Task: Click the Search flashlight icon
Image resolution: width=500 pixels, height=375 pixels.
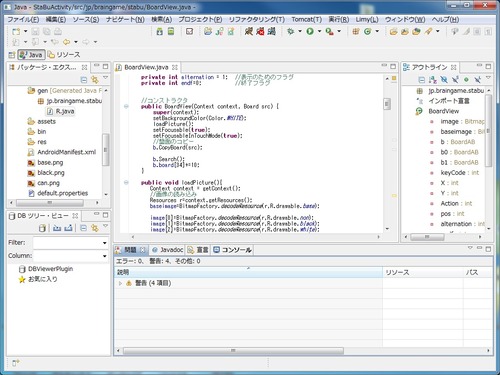Action: [428, 31]
